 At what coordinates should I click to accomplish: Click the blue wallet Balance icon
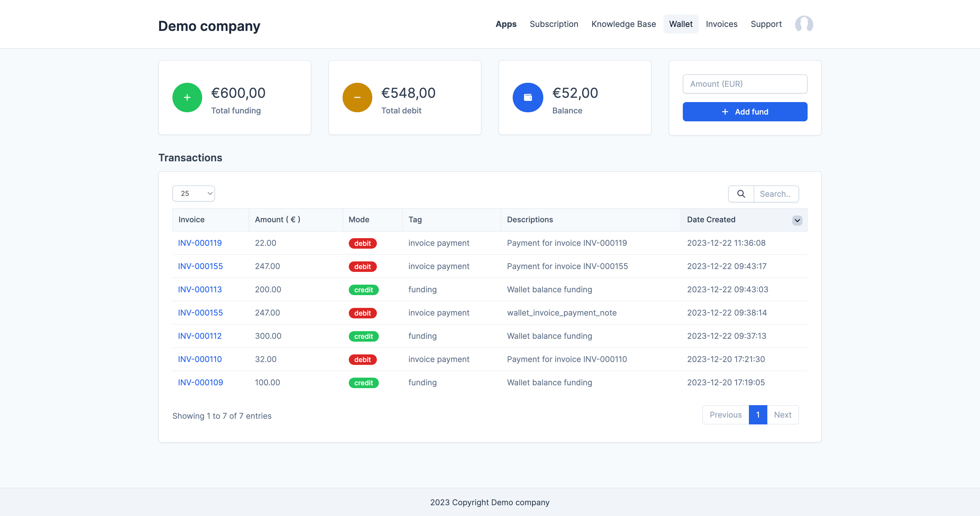[528, 97]
